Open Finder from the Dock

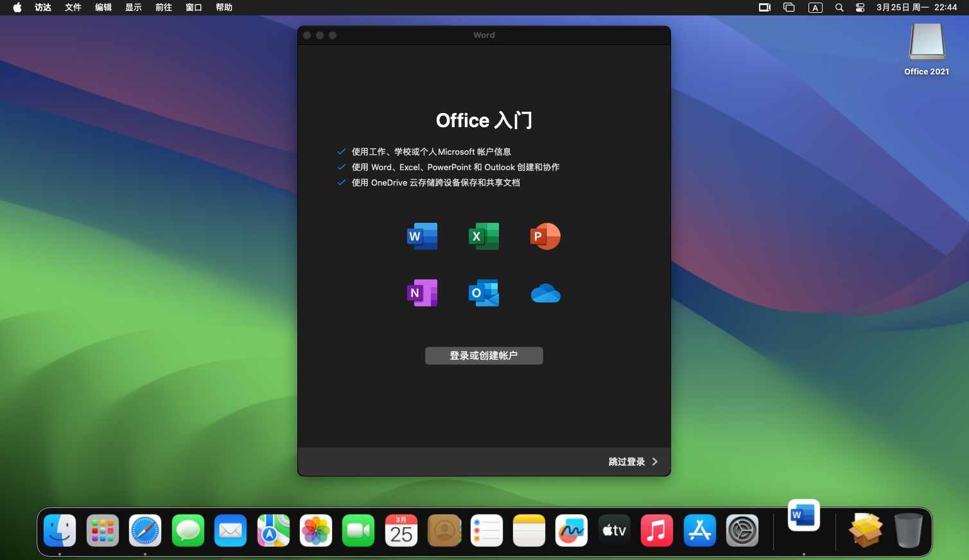point(60,531)
